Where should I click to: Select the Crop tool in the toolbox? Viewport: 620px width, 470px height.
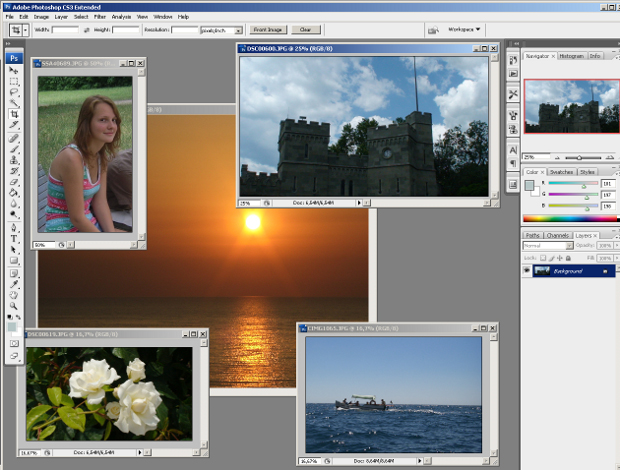coord(14,115)
